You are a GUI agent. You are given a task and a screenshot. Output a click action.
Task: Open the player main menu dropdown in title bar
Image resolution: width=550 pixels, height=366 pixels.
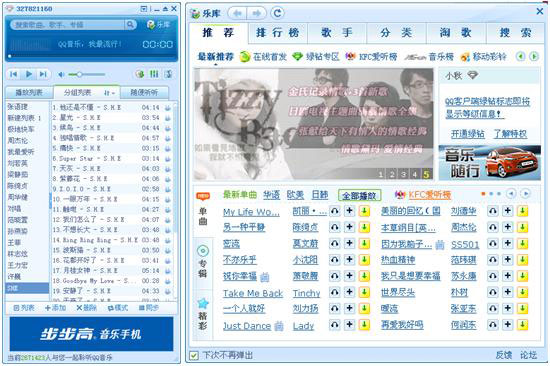pyautogui.click(x=143, y=9)
